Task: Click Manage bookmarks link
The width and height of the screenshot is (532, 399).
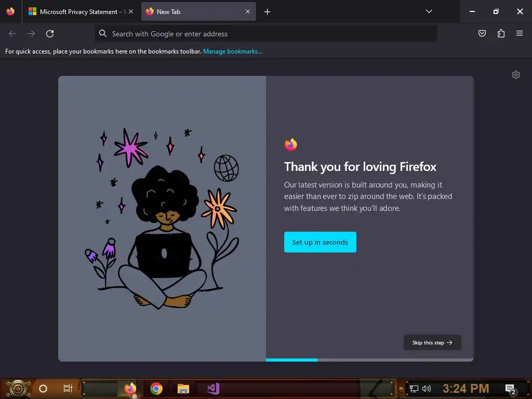Action: click(x=232, y=51)
